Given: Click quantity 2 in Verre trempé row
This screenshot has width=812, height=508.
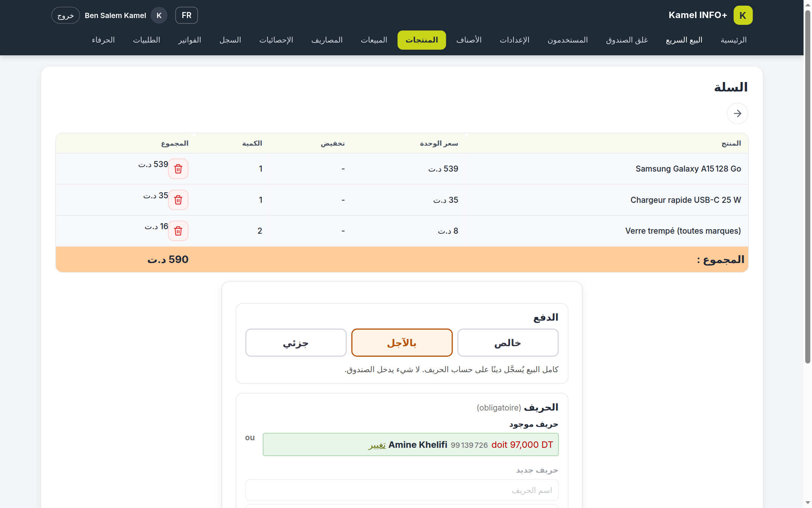Looking at the screenshot, I should tap(260, 231).
